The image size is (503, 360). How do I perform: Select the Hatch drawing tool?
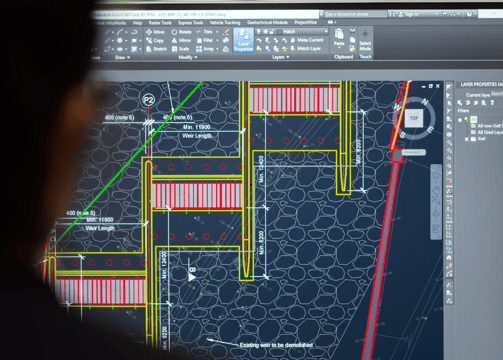click(134, 49)
